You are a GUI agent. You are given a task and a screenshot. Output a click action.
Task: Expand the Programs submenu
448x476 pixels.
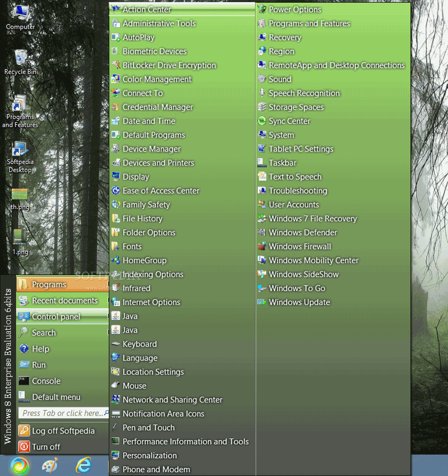[x=63, y=285]
